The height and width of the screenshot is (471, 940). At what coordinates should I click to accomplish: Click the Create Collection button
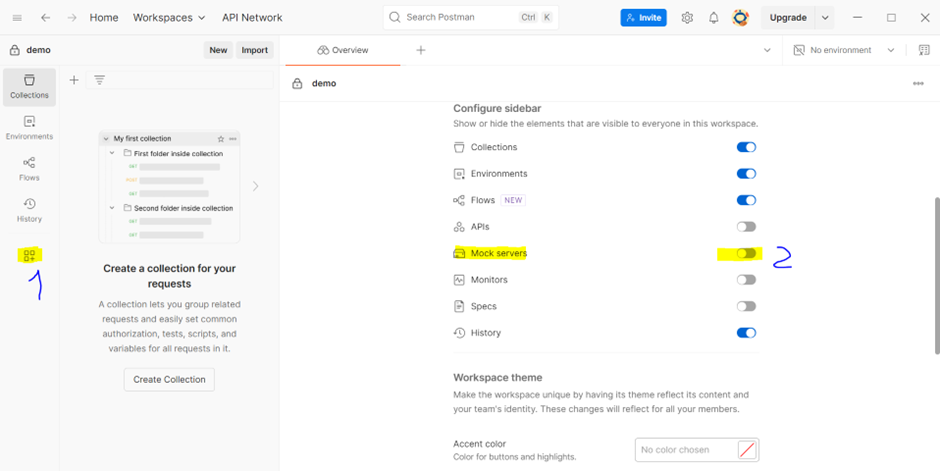(x=169, y=379)
